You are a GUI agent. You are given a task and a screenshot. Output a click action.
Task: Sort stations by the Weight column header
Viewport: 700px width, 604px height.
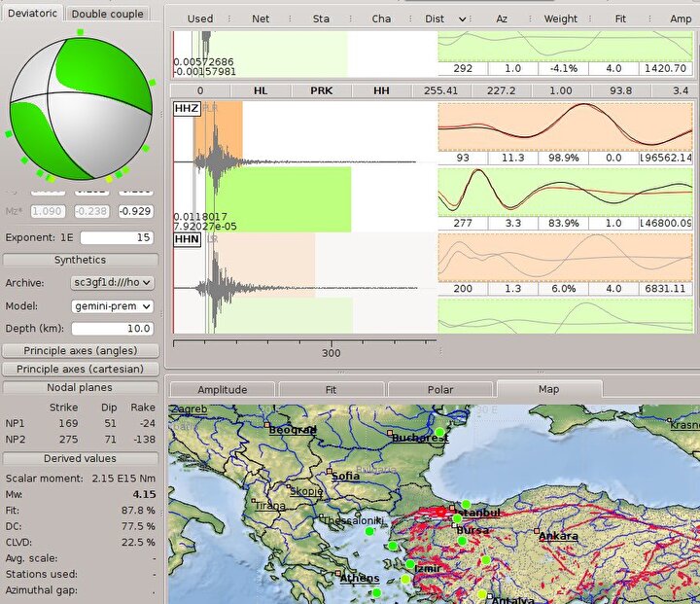coord(560,18)
